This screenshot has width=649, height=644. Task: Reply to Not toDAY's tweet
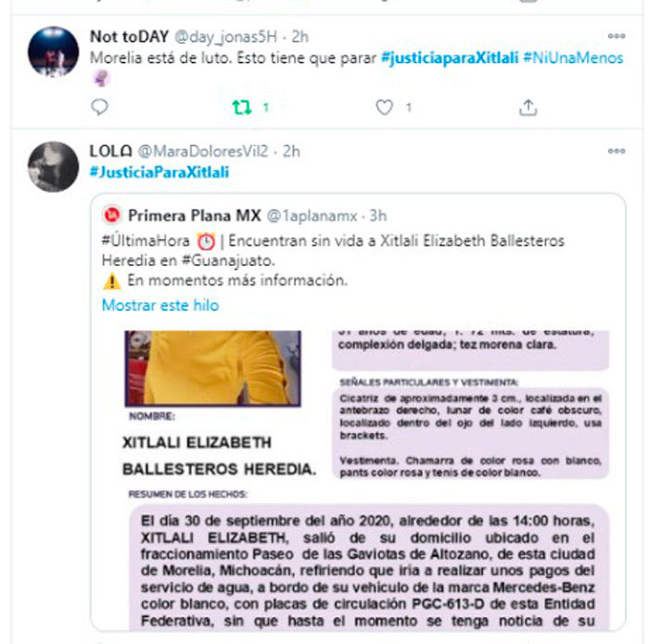[99, 107]
